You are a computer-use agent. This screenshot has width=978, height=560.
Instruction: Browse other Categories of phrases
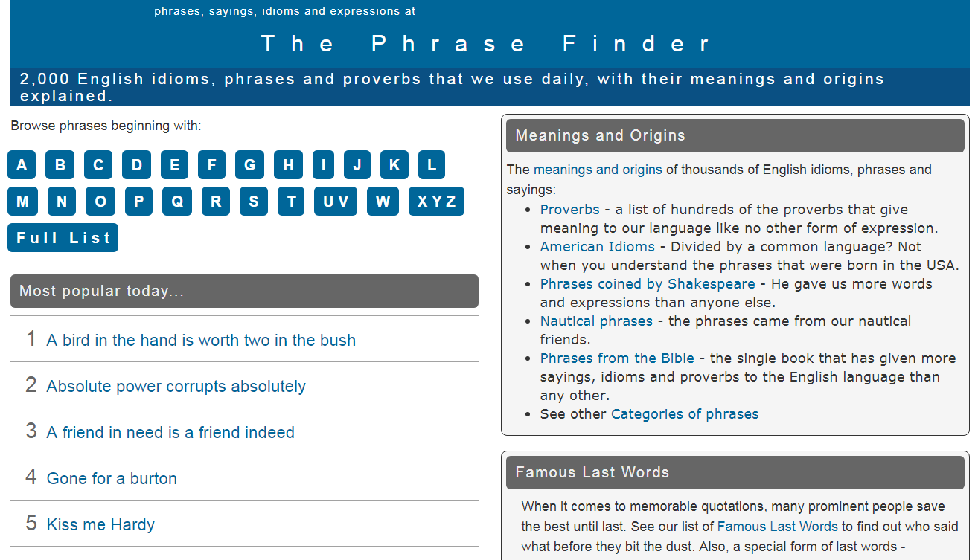click(684, 413)
